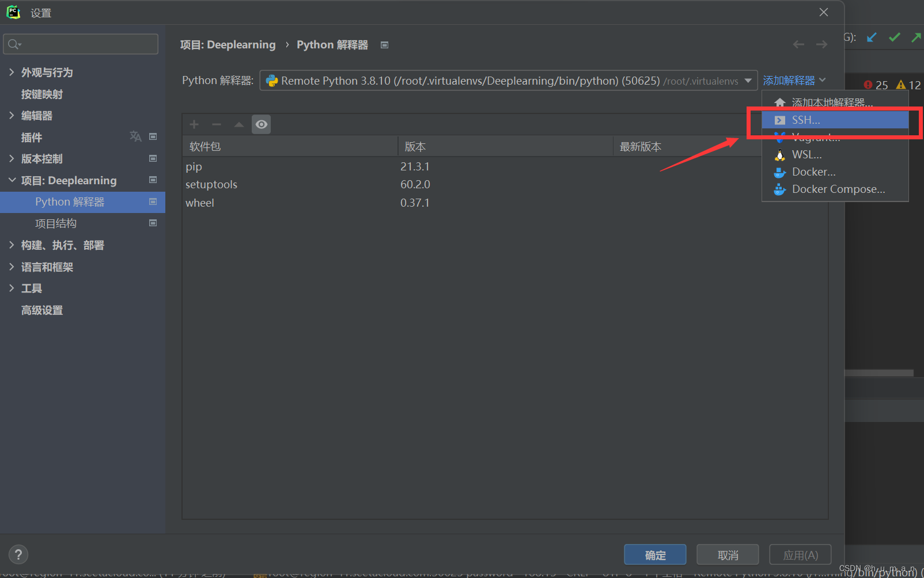This screenshot has height=578, width=924.
Task: Click the project icon next to breadcrumb title
Action: point(385,45)
